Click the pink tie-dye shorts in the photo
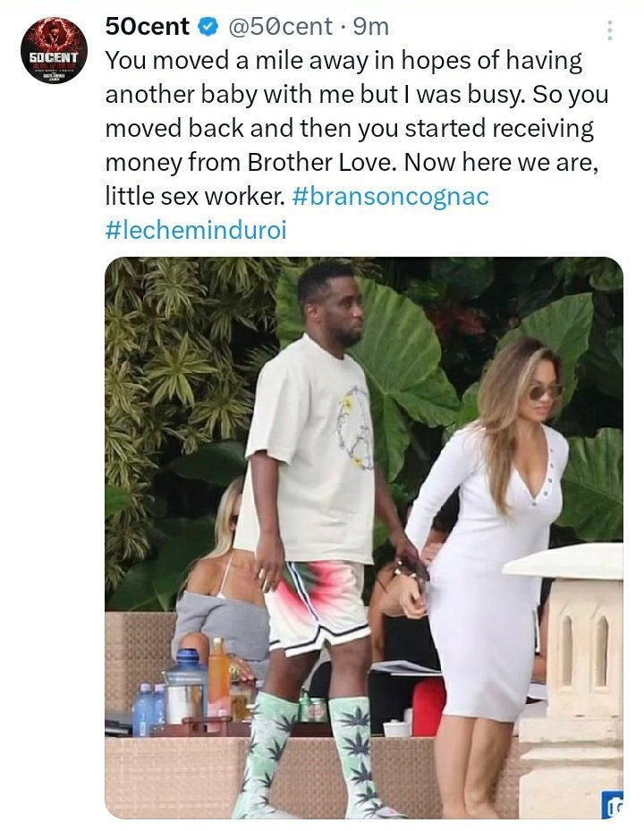The height and width of the screenshot is (831, 644). coord(317,606)
